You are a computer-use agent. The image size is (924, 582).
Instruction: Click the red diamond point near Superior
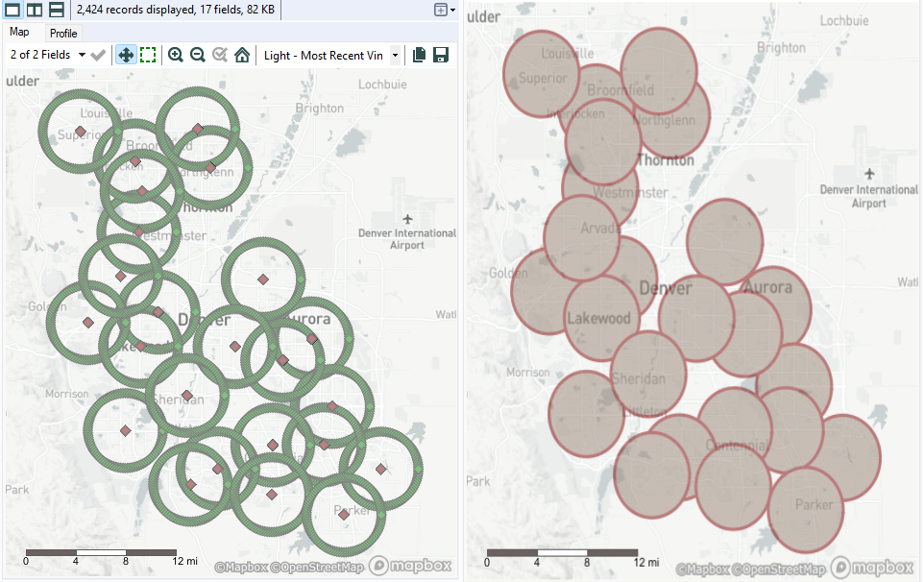pos(81,132)
